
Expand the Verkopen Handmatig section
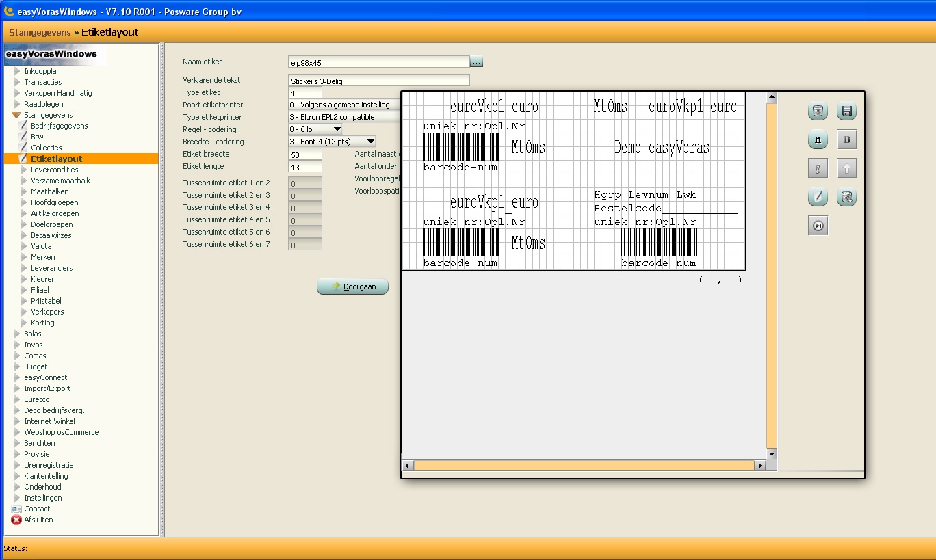click(x=17, y=93)
